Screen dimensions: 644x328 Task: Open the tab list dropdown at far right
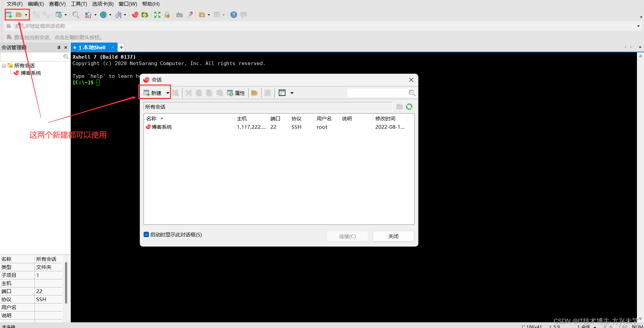[x=640, y=47]
